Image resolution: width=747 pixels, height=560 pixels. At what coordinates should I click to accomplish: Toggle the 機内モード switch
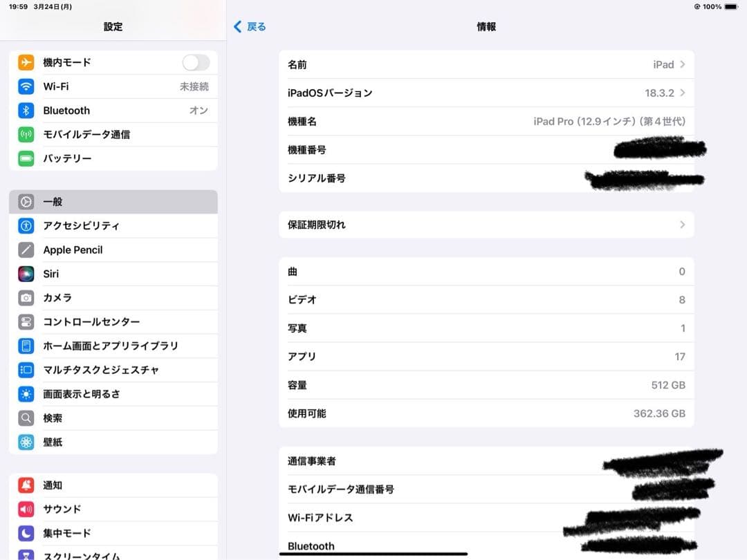tap(196, 62)
